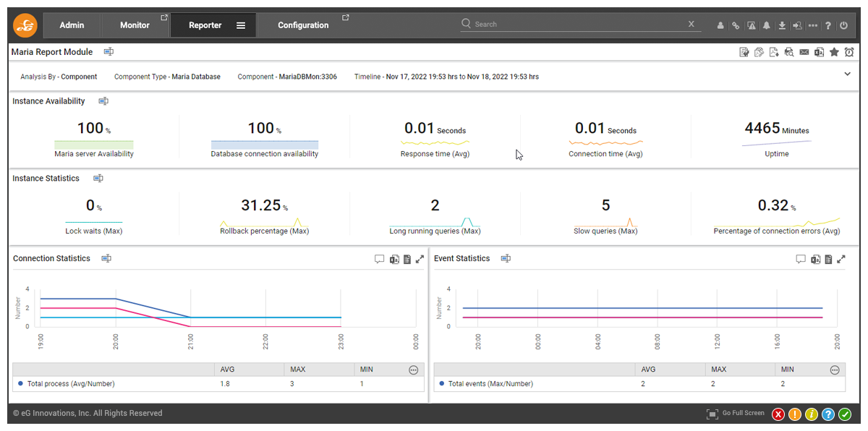Click the download icon in top bar

782,25
